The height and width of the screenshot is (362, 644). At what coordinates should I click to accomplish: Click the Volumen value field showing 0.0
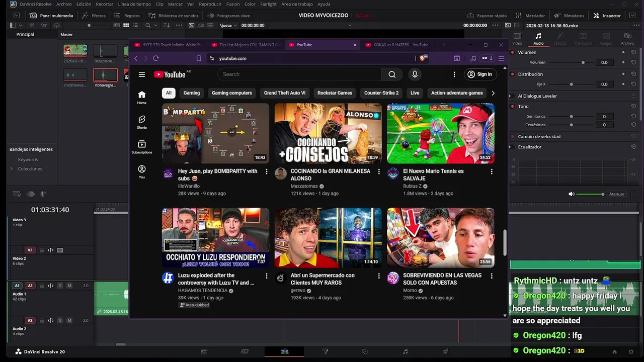(604, 62)
